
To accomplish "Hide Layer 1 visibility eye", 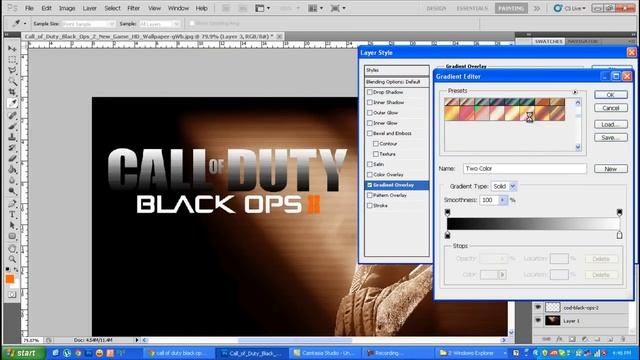I will pos(538,320).
